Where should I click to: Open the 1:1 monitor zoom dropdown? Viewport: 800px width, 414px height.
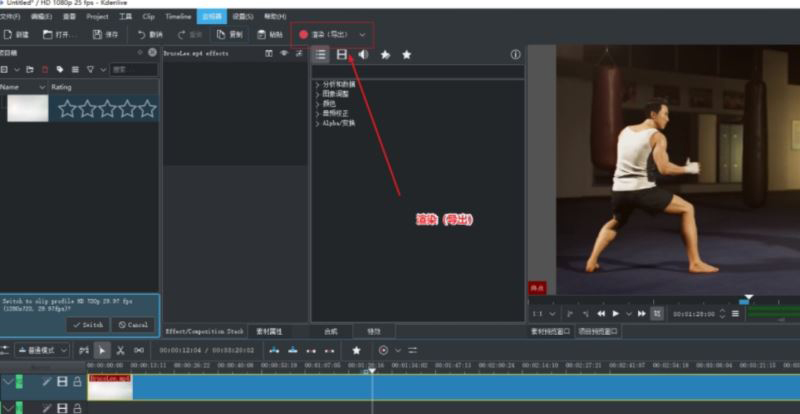click(544, 314)
